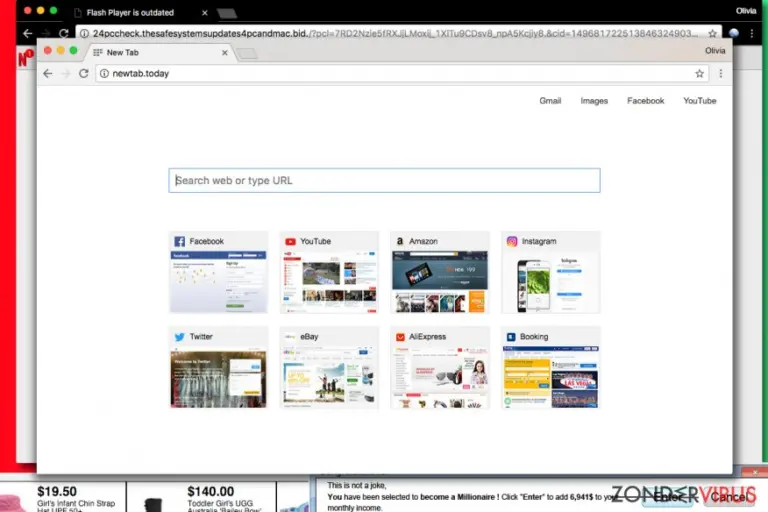Screen dimensions: 768x512
Task: Open the Gmail link
Action: click(x=550, y=100)
